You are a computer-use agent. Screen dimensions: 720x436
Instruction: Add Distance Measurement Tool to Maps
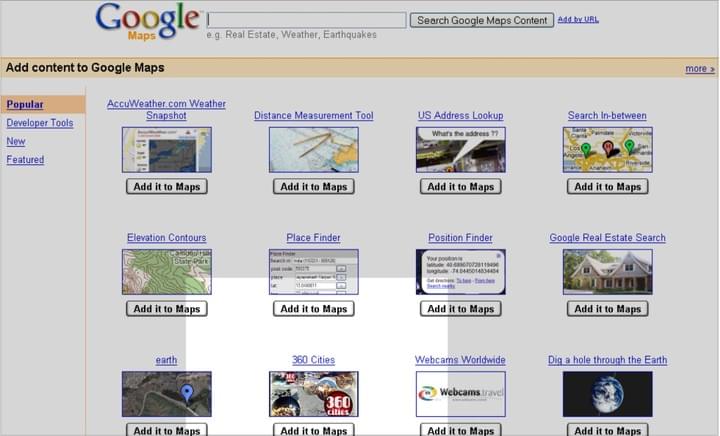click(x=314, y=187)
